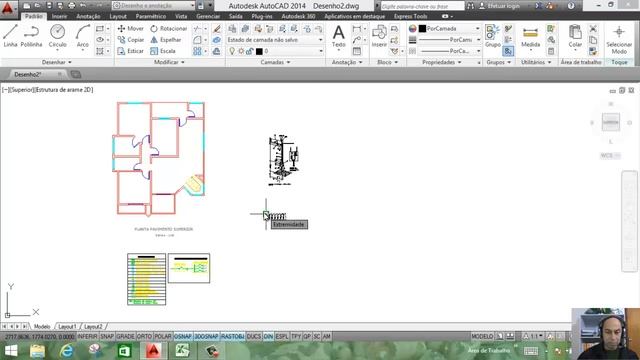Click the ViewCube top face
640x360 pixels.
tap(611, 122)
